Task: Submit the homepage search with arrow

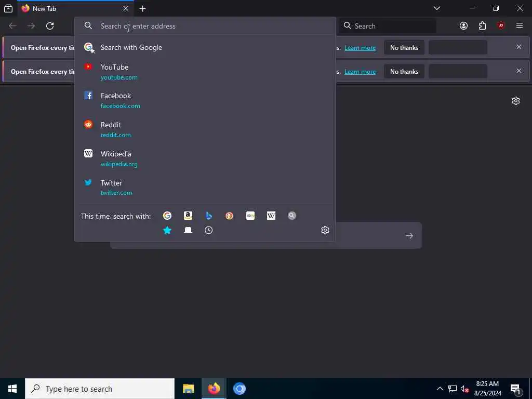Action: coord(409,236)
